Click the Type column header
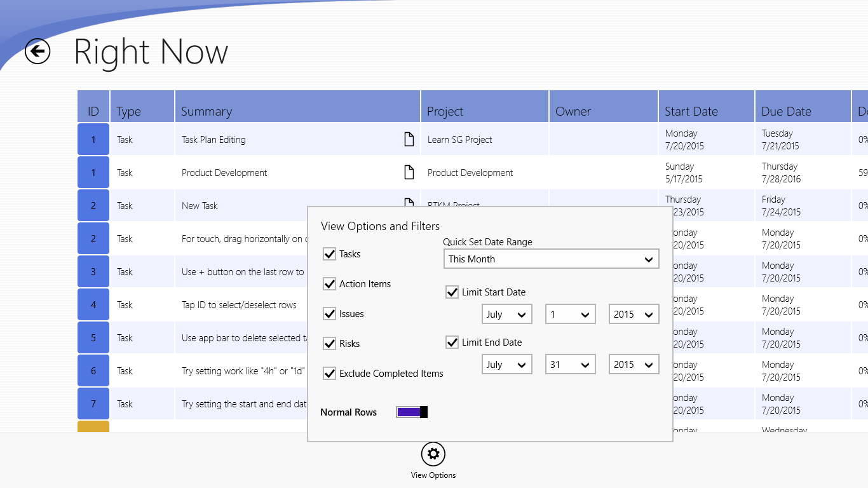 (142, 106)
